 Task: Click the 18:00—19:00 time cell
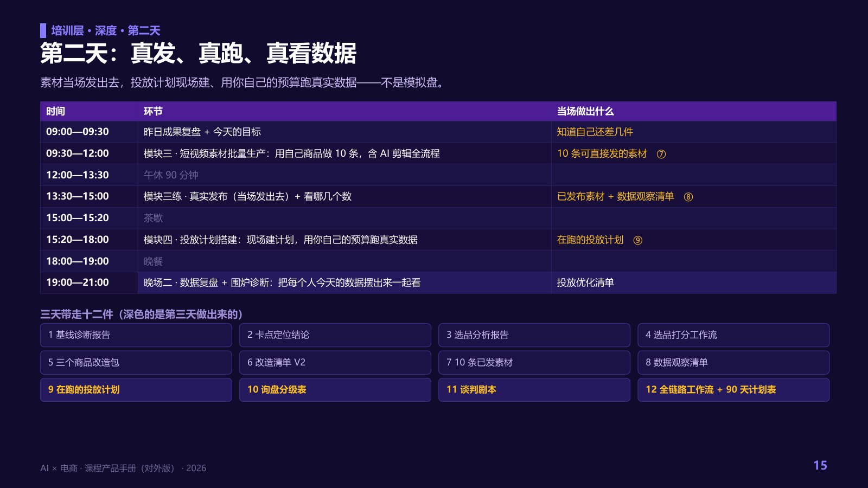[89, 261]
